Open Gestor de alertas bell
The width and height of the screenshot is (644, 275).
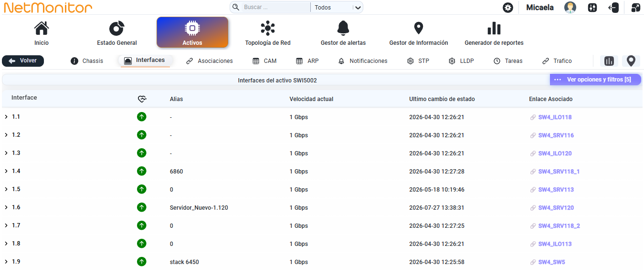pyautogui.click(x=343, y=33)
